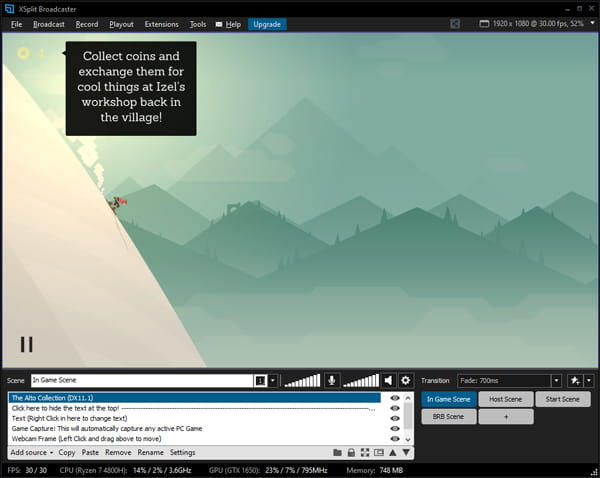Click the Memory 748 MB status

coord(375,470)
